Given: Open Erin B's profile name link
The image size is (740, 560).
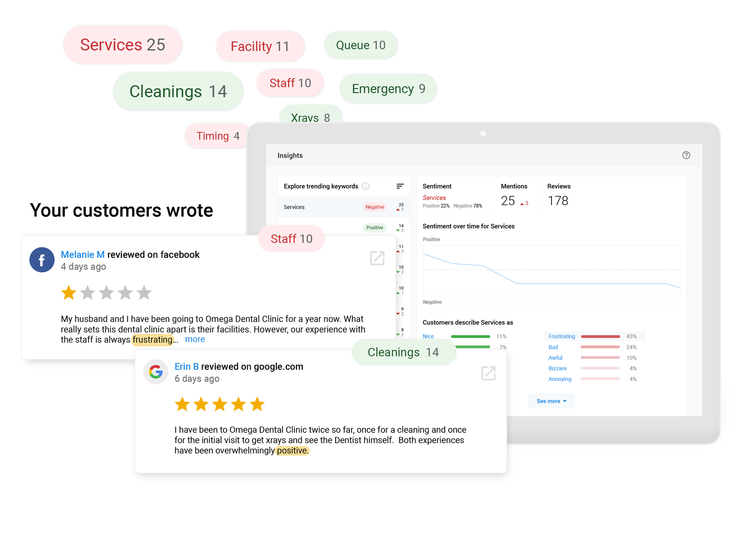Looking at the screenshot, I should (187, 367).
